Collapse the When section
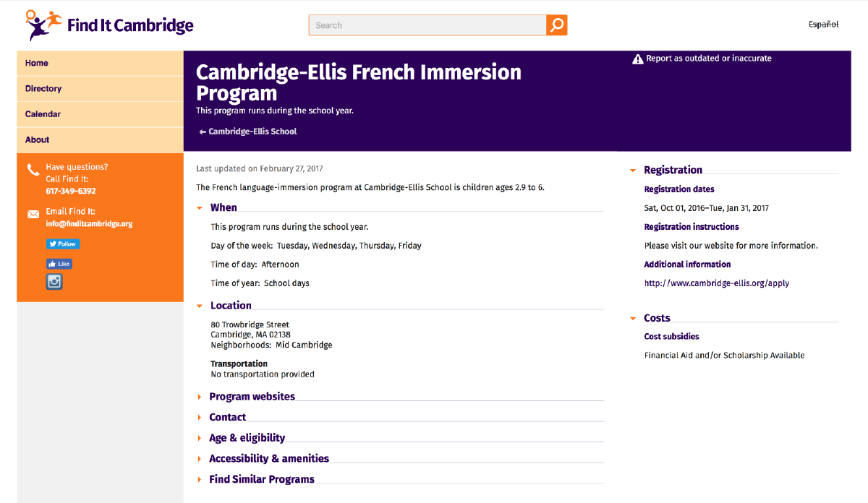 click(x=224, y=207)
